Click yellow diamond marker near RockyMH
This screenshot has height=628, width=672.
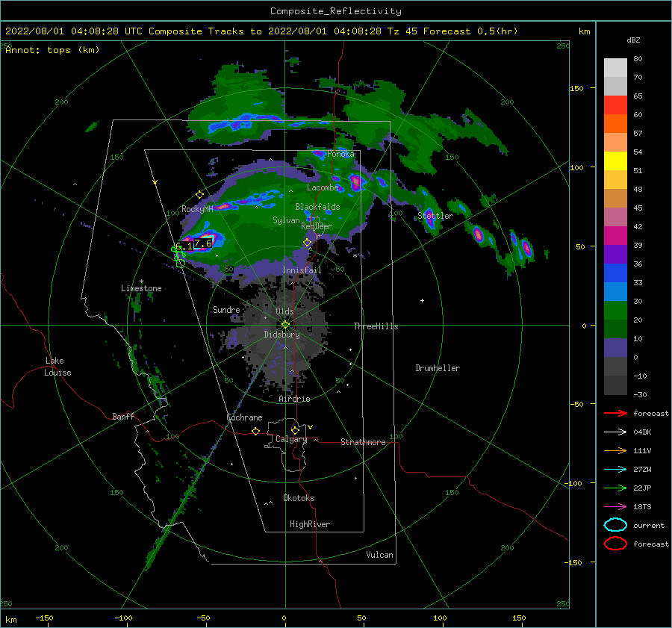[199, 195]
